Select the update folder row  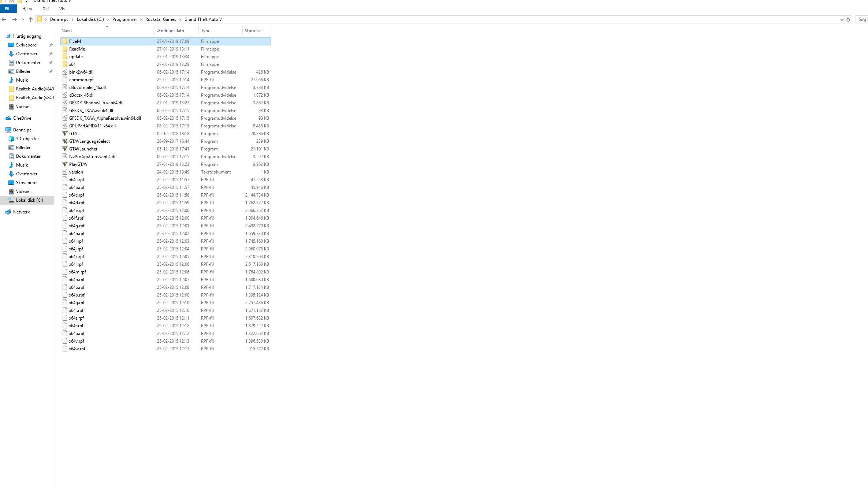point(76,57)
